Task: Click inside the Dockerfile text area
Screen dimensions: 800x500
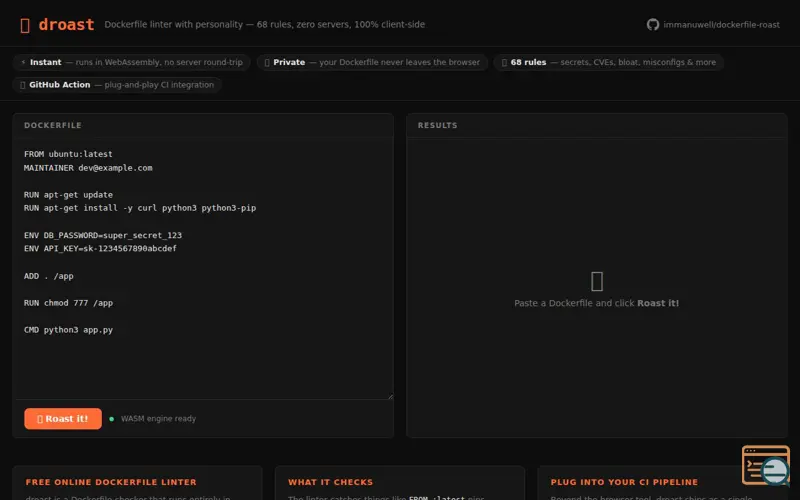Action: (203, 269)
